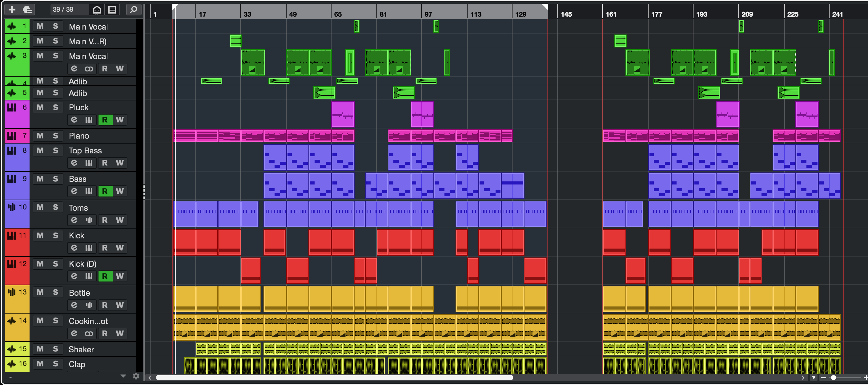Click the edit instrument keyboard icon on Top Bass
This screenshot has height=385, width=868.
(x=89, y=163)
